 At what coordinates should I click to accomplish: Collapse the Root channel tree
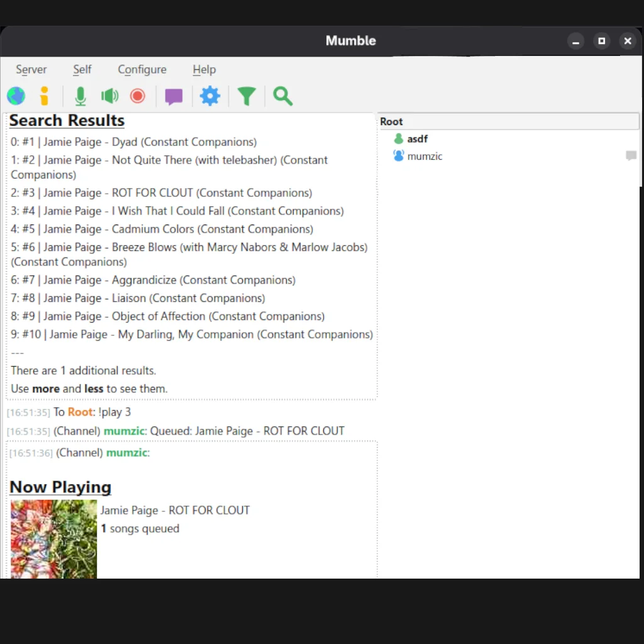[391, 121]
